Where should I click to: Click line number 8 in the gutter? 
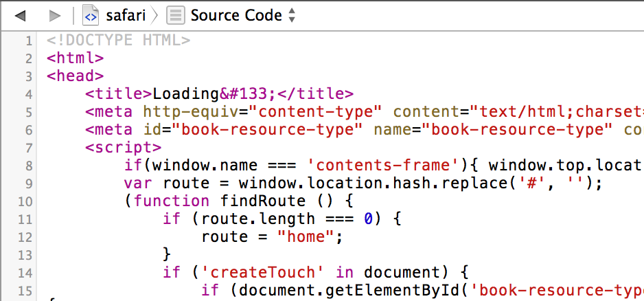(x=28, y=166)
